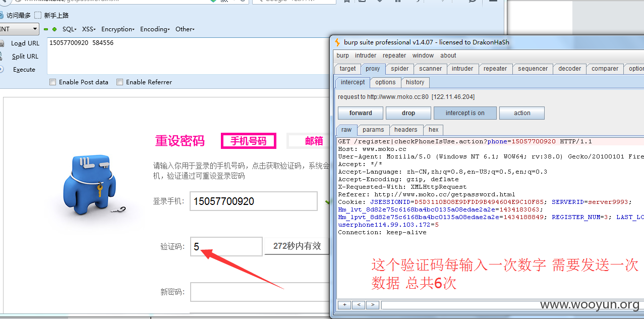This screenshot has width=644, height=319.
Task: Switch to the headers request tab
Action: click(406, 130)
